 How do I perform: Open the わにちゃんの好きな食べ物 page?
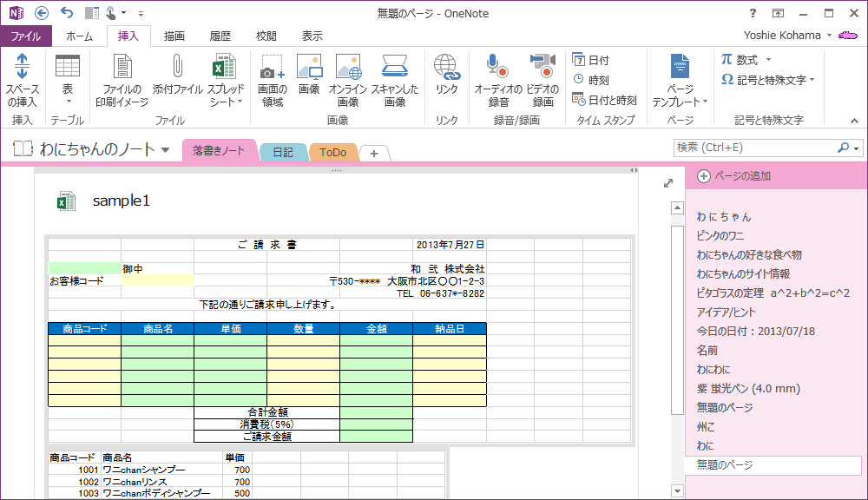tap(749, 254)
